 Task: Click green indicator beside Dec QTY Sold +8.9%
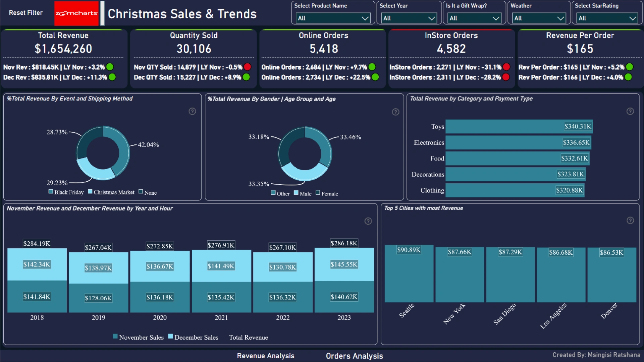tap(247, 77)
